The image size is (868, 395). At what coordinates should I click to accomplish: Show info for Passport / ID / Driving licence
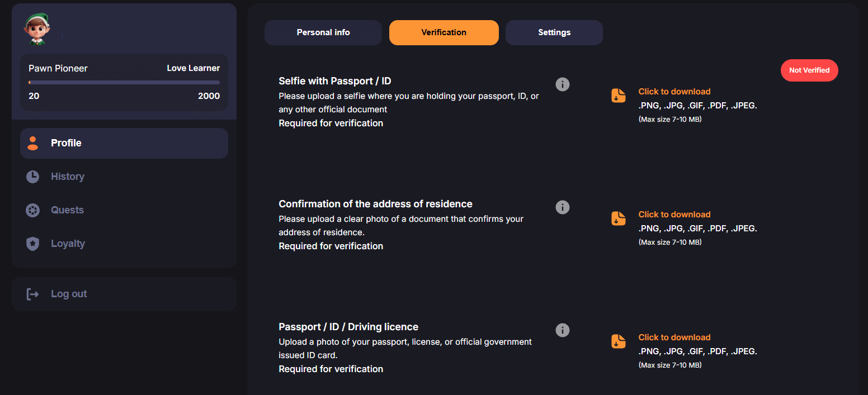pyautogui.click(x=562, y=330)
